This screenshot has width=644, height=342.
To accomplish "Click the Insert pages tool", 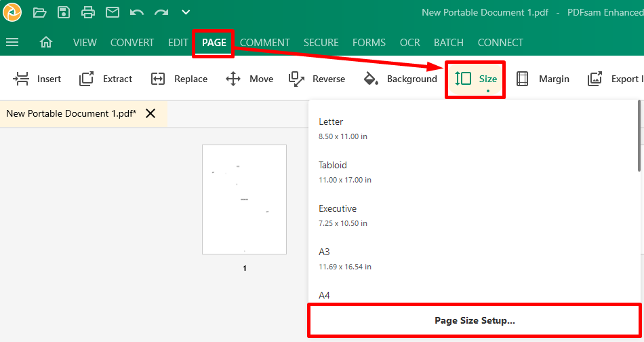I will (x=37, y=79).
